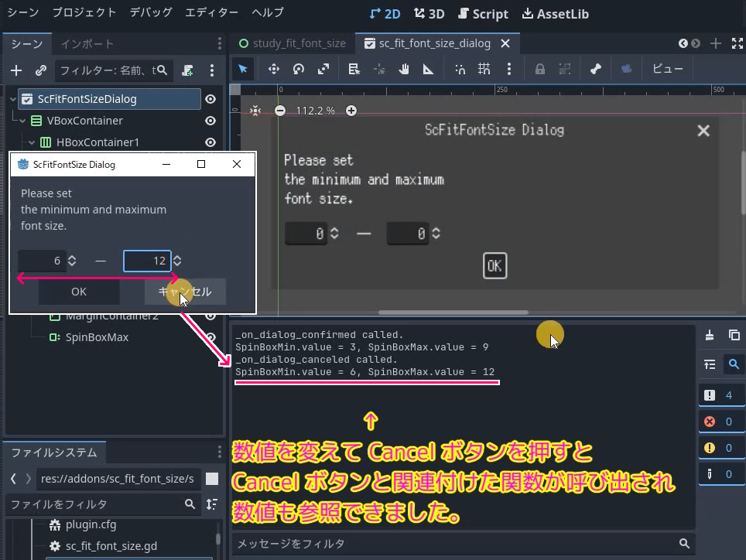Switch to the 3D workspace
The width and height of the screenshot is (746, 560).
coord(429,14)
